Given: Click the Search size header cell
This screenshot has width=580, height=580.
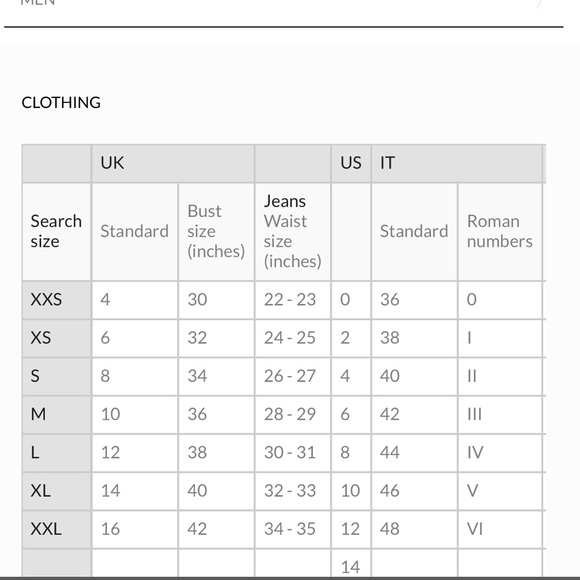Looking at the screenshot, I should tap(57, 232).
